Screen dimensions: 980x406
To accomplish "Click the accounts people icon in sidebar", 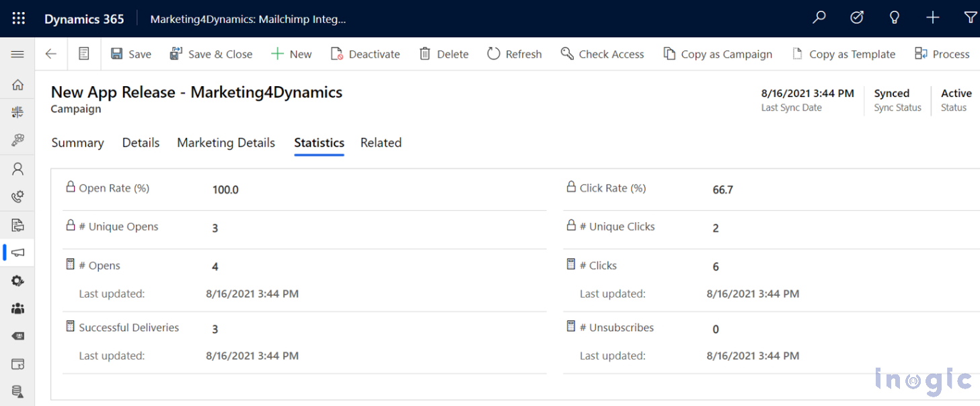I will click(17, 308).
